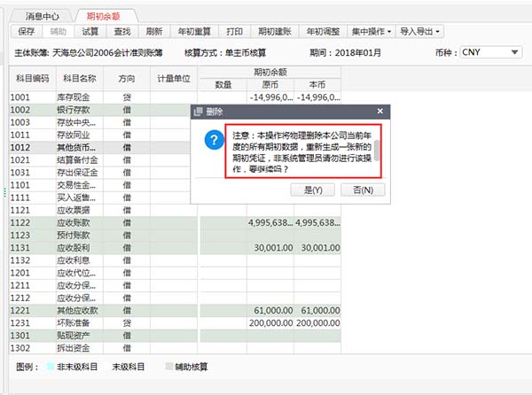Close the 删除 dialog with X
Screen dimensions: 532x395
380,111
